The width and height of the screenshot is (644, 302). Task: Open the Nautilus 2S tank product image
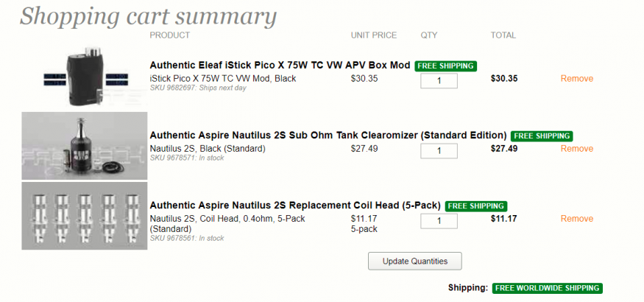(x=84, y=146)
